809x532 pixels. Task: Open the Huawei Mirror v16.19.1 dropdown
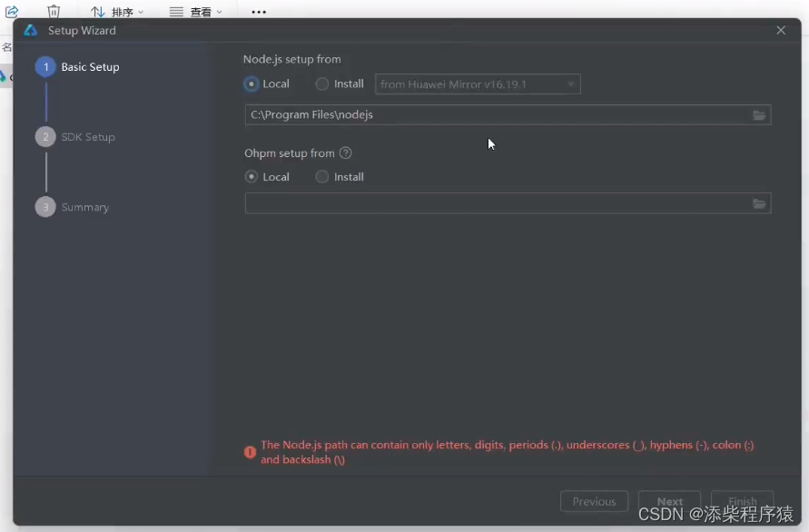(x=478, y=84)
